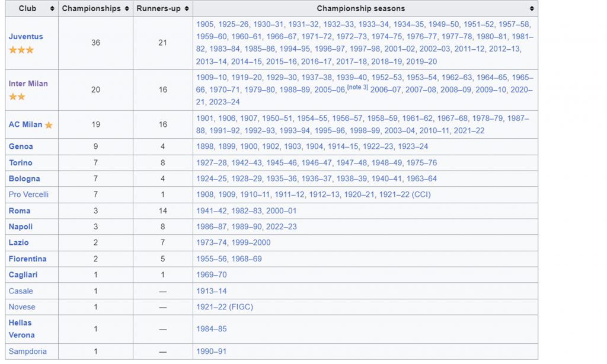
Task: Select Genoa championships count 9
Action: (x=95, y=146)
